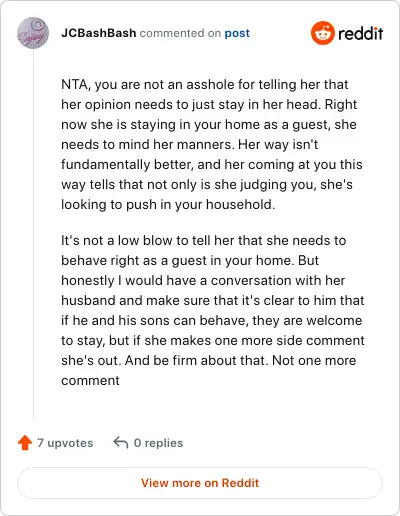Open the JCBashBash username profile
400x516 pixels.
(x=99, y=33)
